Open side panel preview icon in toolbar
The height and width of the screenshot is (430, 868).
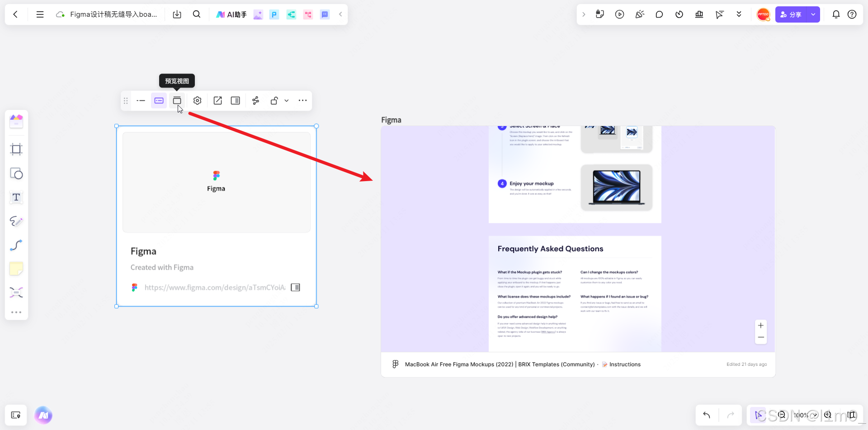(x=236, y=101)
